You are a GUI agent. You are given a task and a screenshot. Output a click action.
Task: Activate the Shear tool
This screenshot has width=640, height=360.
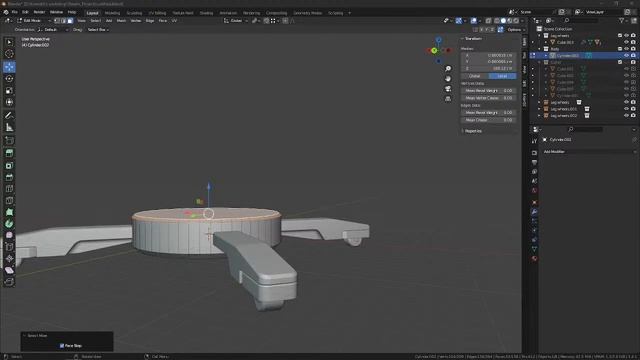[9, 270]
